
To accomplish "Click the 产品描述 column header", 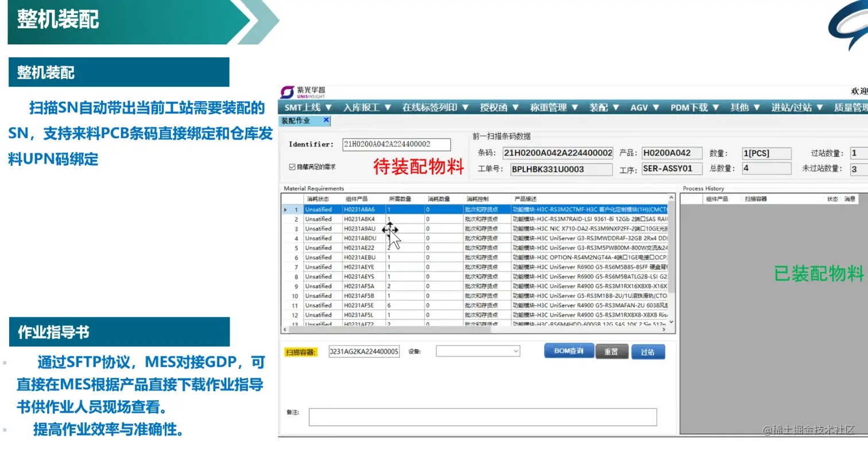I will 590,199.
